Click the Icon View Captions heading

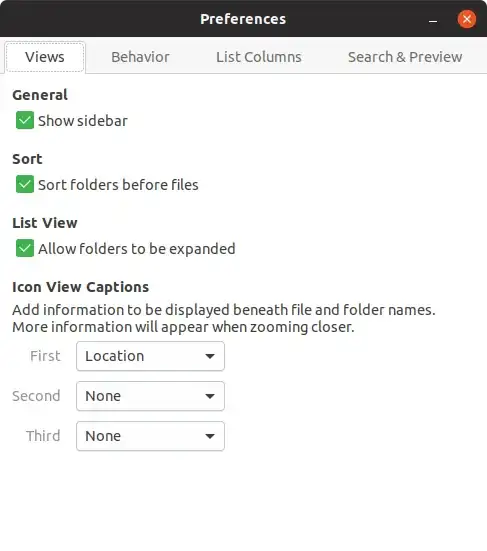80,287
